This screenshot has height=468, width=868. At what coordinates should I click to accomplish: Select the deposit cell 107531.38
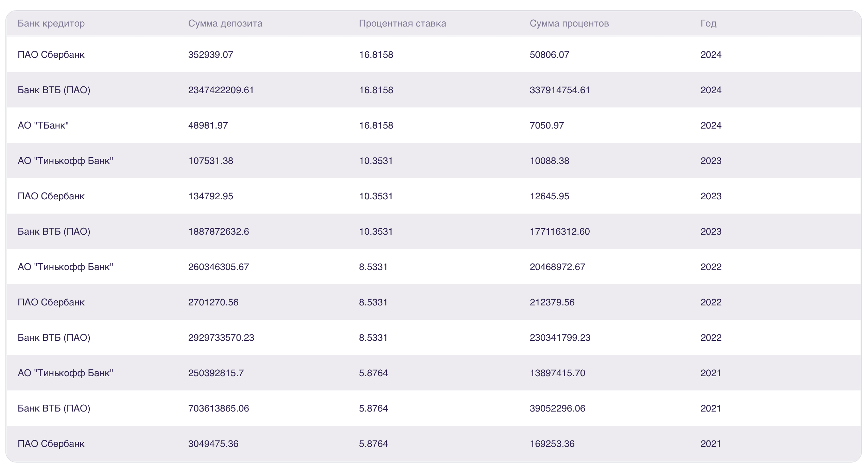point(211,161)
